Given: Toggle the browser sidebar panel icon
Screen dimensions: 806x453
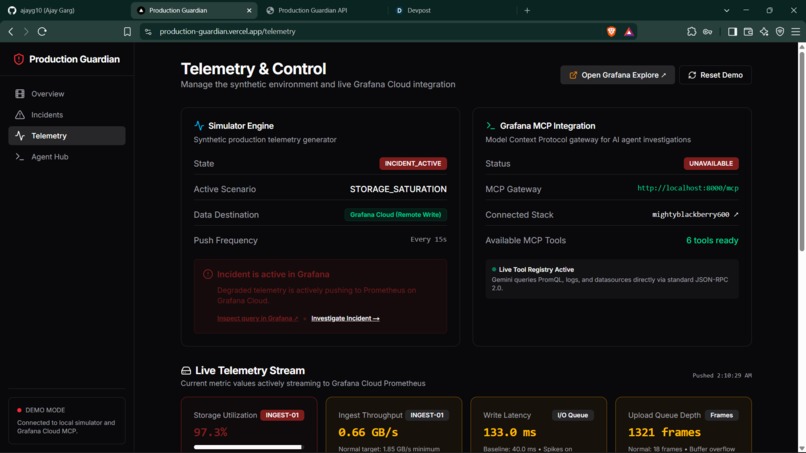Looking at the screenshot, I should (x=732, y=32).
